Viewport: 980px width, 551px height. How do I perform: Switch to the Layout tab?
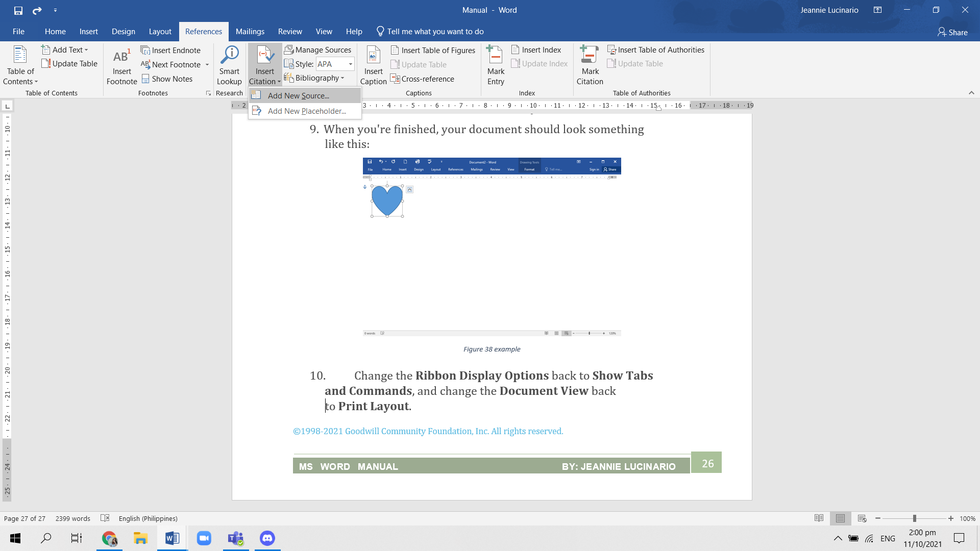pyautogui.click(x=160, y=32)
